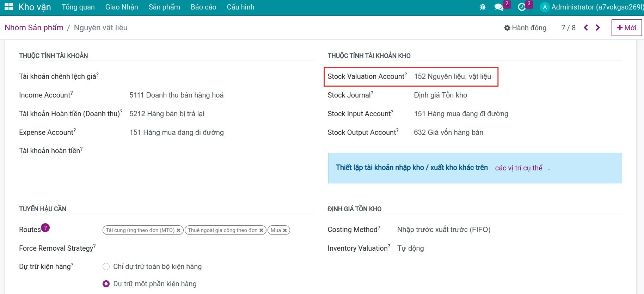The width and height of the screenshot is (644, 294).
Task: Open Báo cáo menu
Action: 203,7
